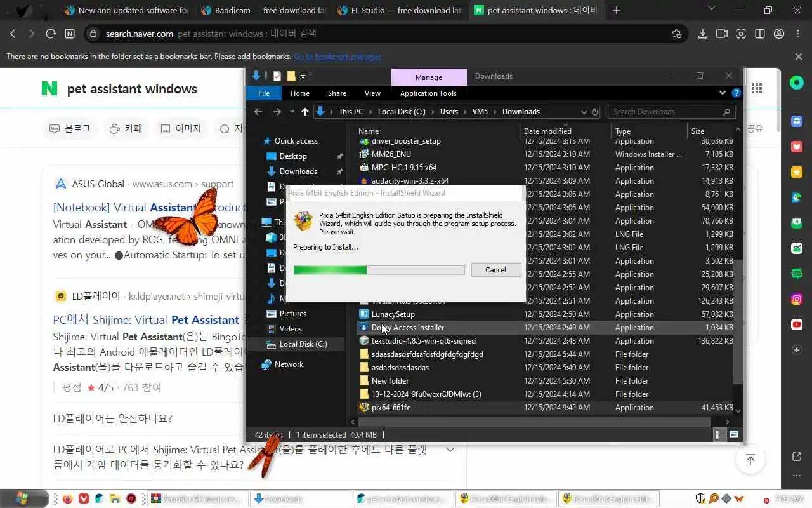Go up one folder level in Explorer
The width and height of the screenshot is (812, 508).
tap(305, 112)
